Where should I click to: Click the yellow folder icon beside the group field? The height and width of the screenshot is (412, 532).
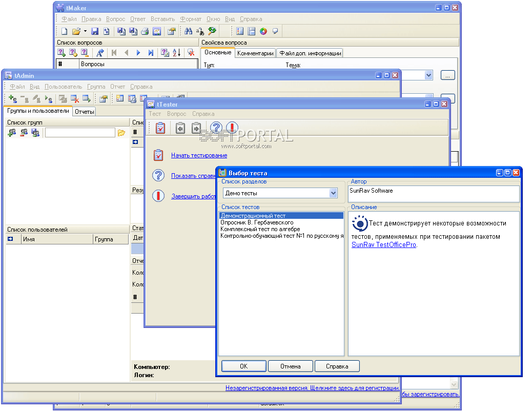click(121, 133)
